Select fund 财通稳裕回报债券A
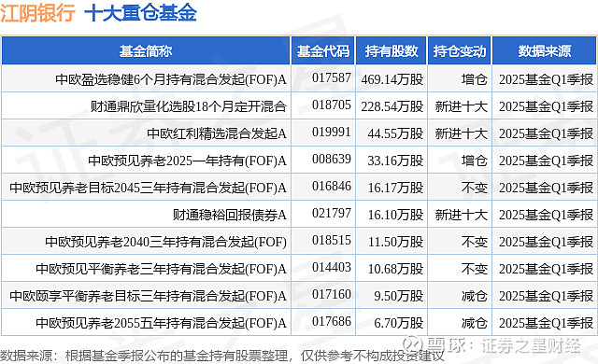Viewport: 598px width, 364px height. pos(230,215)
